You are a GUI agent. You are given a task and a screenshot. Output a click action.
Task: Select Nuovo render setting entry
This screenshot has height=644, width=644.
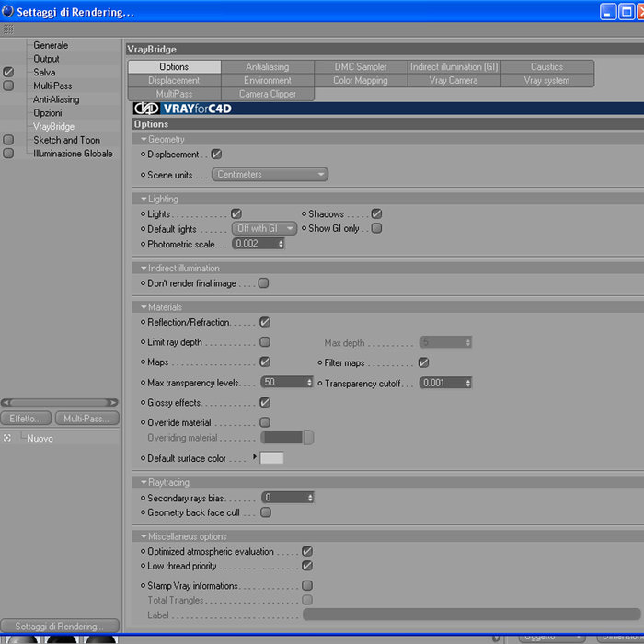point(40,438)
